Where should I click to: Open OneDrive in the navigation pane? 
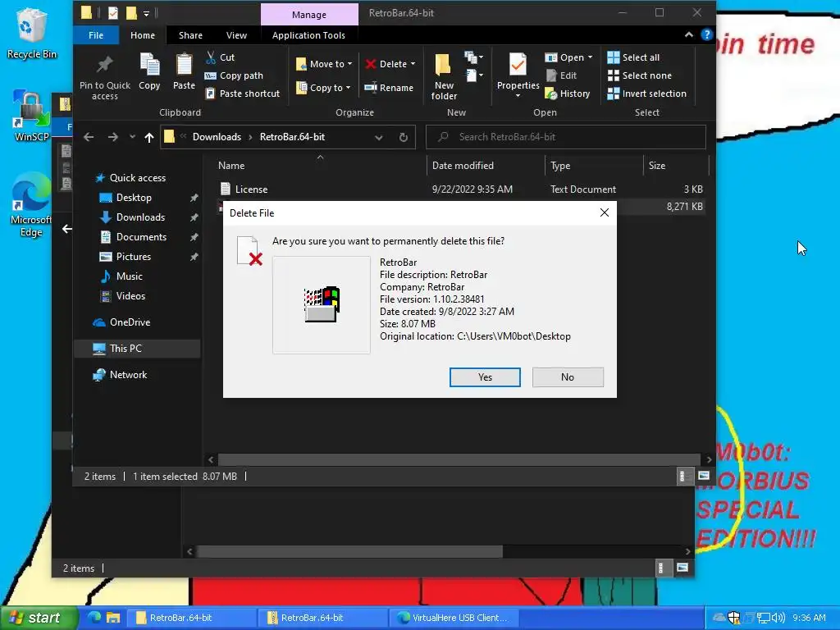tap(130, 322)
